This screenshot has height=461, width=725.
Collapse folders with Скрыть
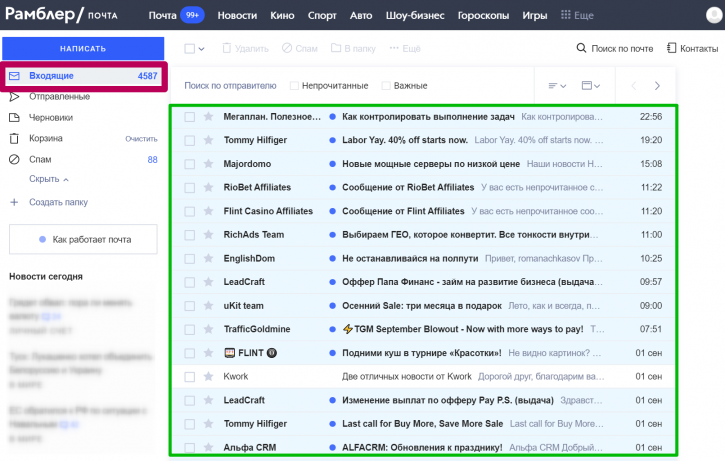49,179
